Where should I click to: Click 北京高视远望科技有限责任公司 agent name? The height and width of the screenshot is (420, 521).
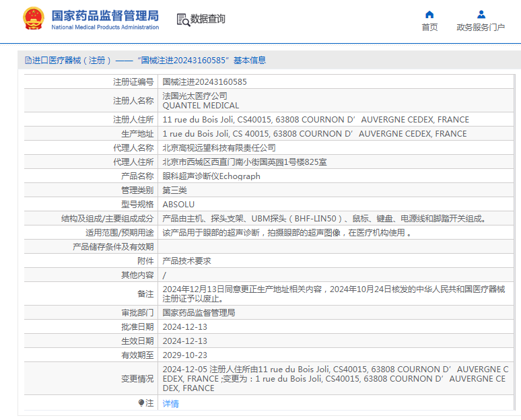(x=219, y=148)
